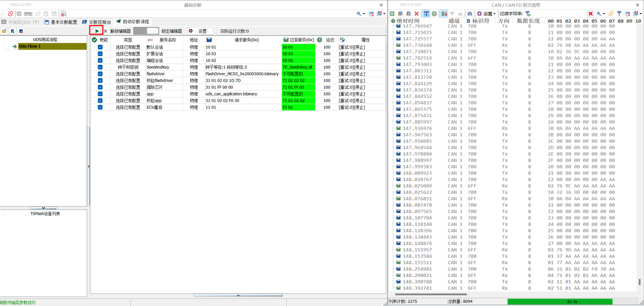Expand bottom panel with the up chevron

[238, 295]
